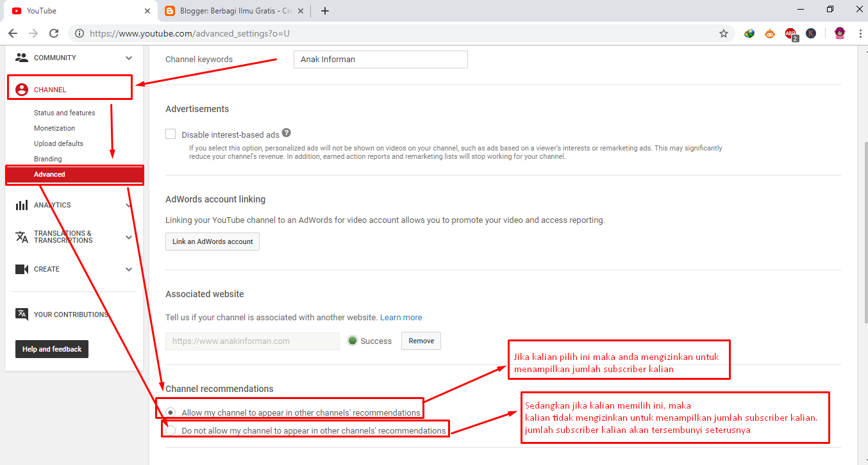Open Monetization in Channel menu
This screenshot has height=465, width=868.
[x=54, y=128]
